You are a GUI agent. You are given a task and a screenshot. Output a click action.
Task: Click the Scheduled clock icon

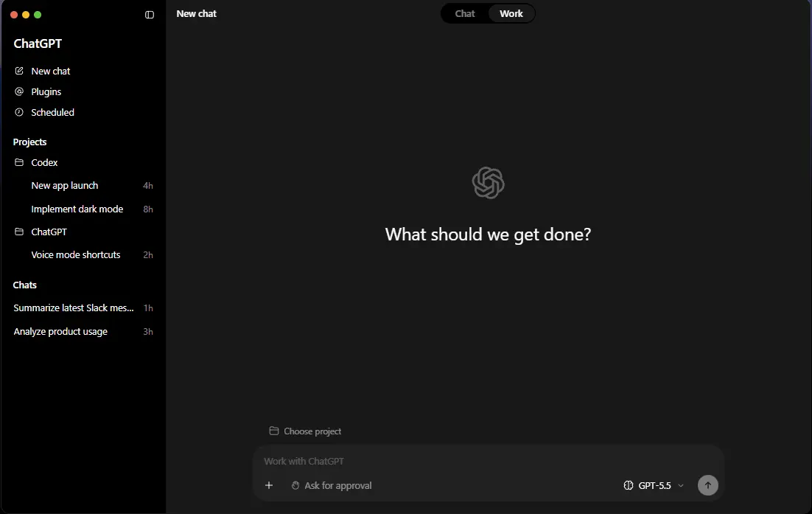click(x=19, y=112)
